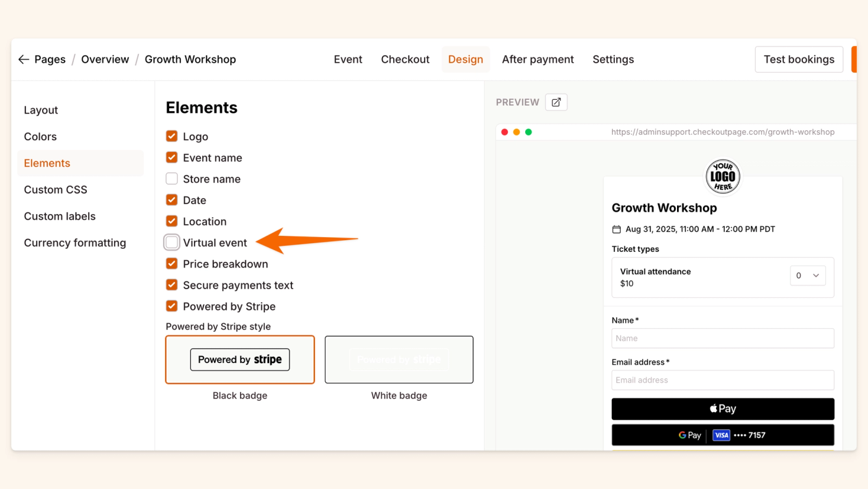Viewport: 868px width, 489px height.
Task: Click the Ticket types label
Action: coord(635,249)
